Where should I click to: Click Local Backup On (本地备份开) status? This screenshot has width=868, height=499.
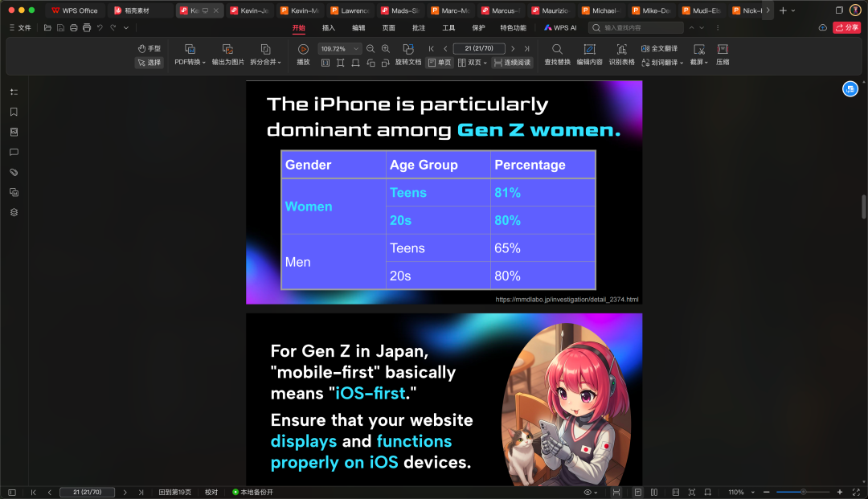click(x=253, y=492)
